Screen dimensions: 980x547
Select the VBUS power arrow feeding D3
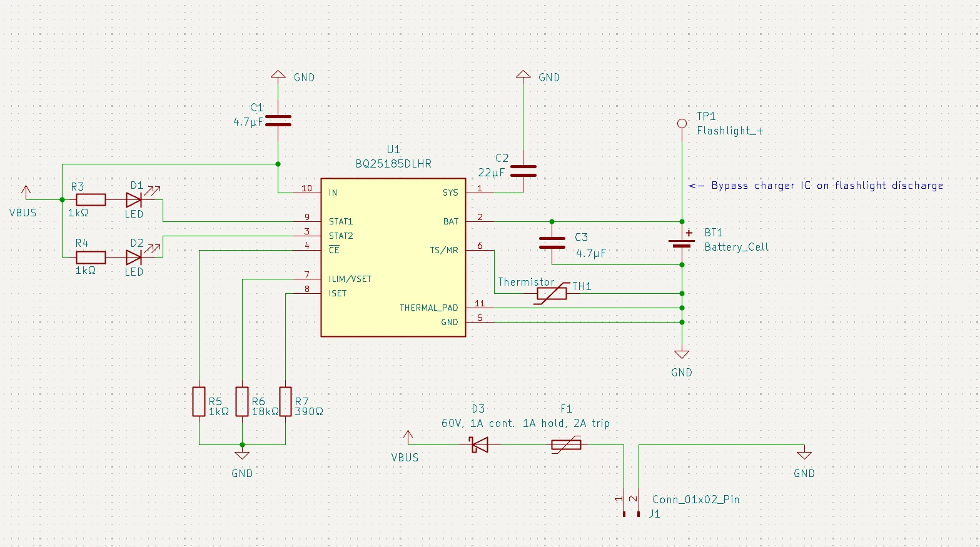[408, 436]
